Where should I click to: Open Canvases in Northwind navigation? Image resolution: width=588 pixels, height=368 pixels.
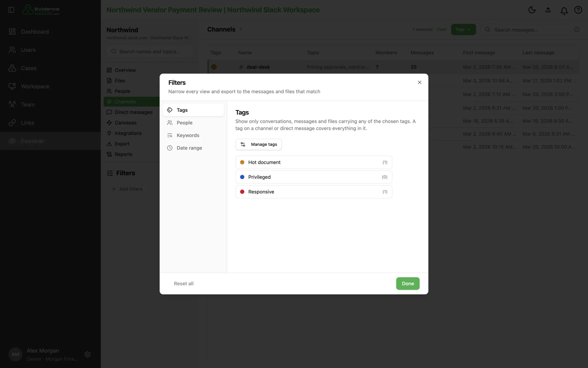click(x=132, y=123)
